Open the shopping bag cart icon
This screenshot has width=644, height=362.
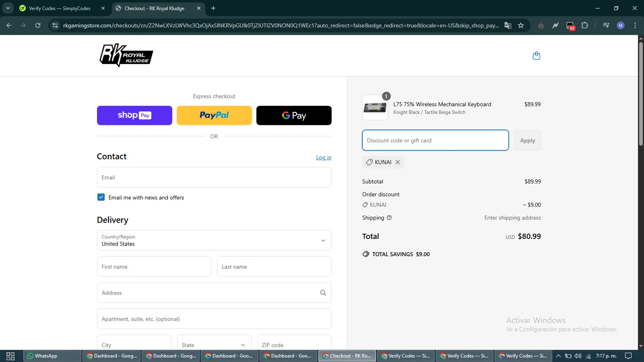tap(536, 56)
